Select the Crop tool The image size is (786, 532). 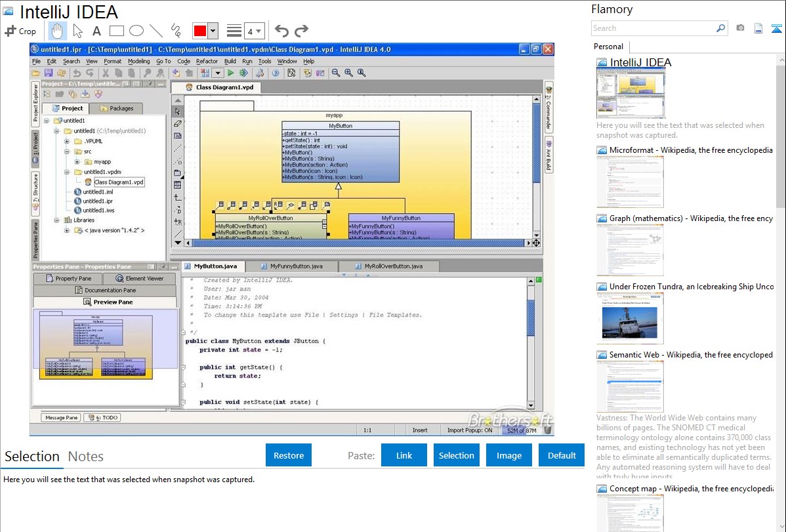coord(20,31)
